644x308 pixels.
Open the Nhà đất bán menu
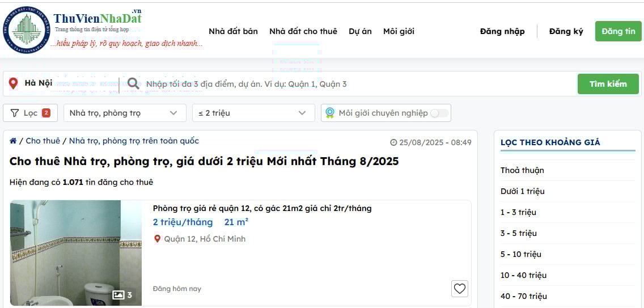[233, 31]
